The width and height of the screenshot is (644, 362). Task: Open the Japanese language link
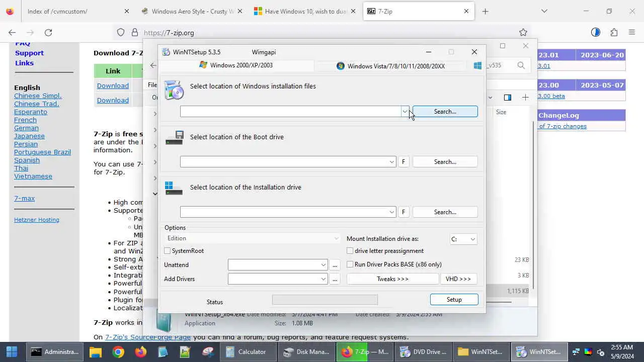(29, 136)
